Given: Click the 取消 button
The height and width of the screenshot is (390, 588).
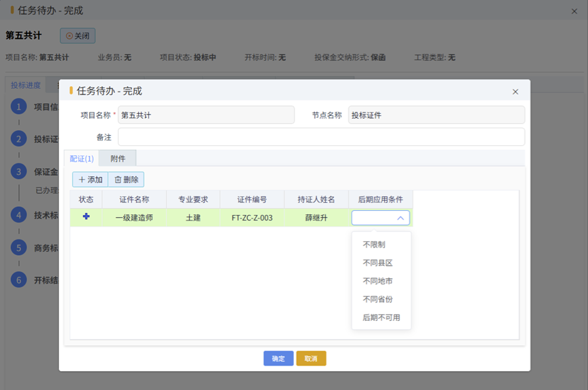Looking at the screenshot, I should tap(311, 359).
